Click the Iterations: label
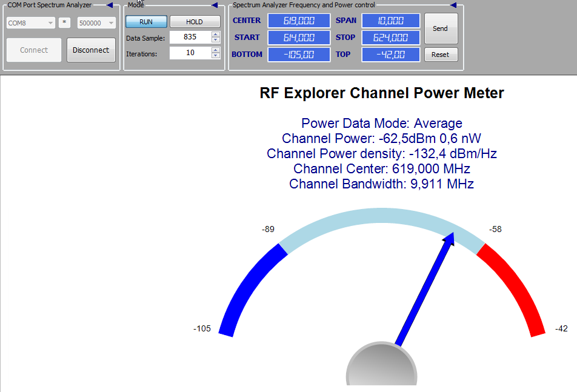577x392 pixels. click(x=142, y=54)
